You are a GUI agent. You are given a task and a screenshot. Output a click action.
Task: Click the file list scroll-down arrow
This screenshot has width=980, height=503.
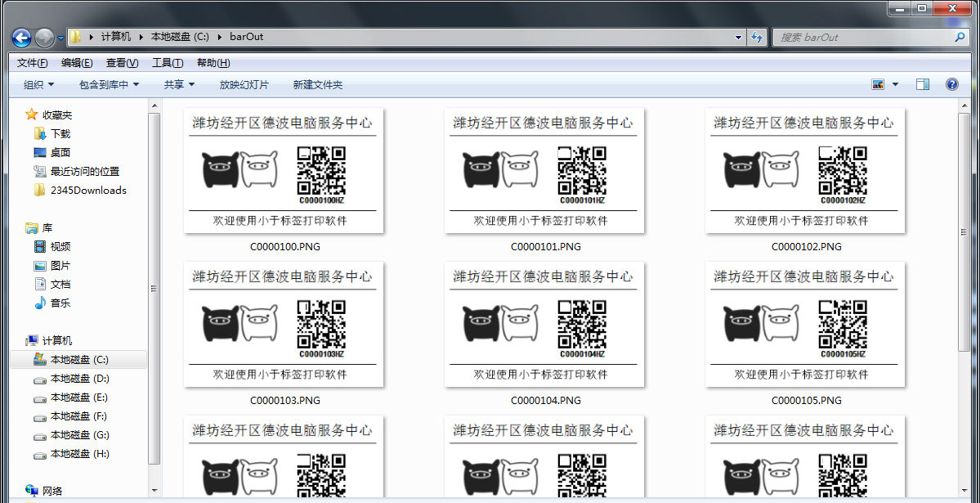coord(964,491)
